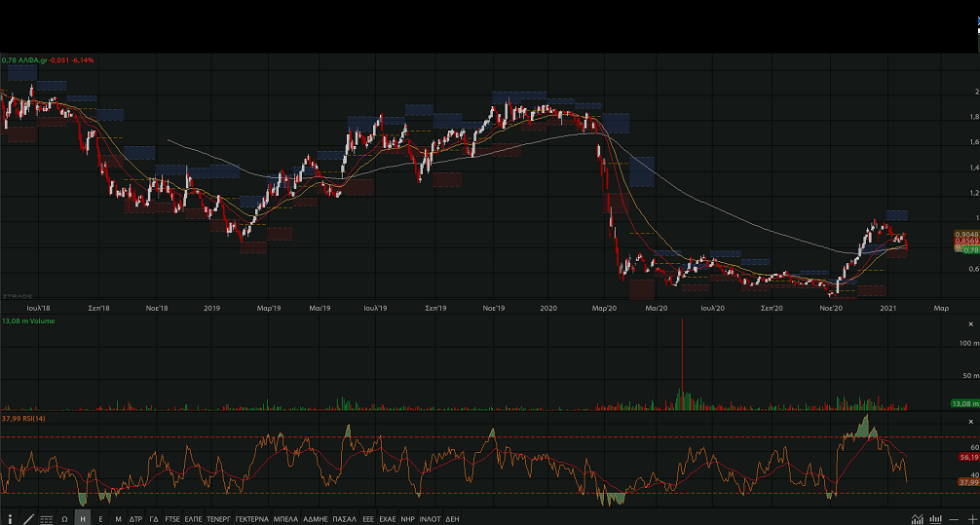Viewport: 980px width, 525px height.
Task: Switch to the E weekly timeframe
Action: click(x=100, y=518)
